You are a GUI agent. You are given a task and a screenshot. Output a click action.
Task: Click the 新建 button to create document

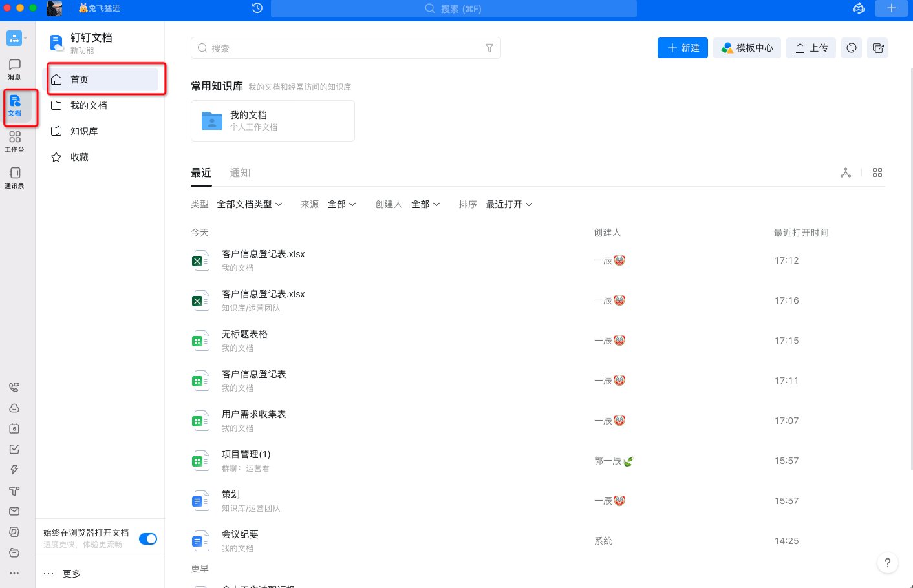tap(682, 47)
